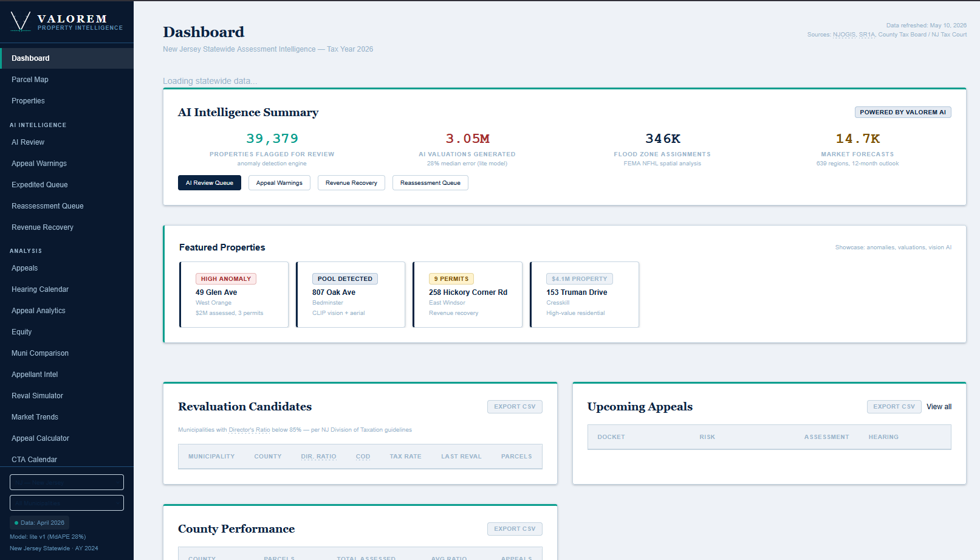The width and height of the screenshot is (980, 560).
Task: Click the 39,379 properties flagged figure
Action: tap(272, 139)
